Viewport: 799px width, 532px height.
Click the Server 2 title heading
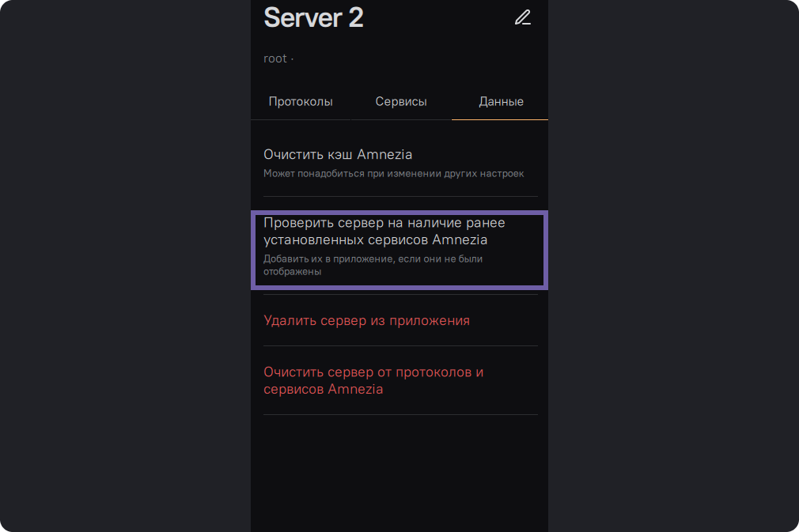[x=313, y=17]
